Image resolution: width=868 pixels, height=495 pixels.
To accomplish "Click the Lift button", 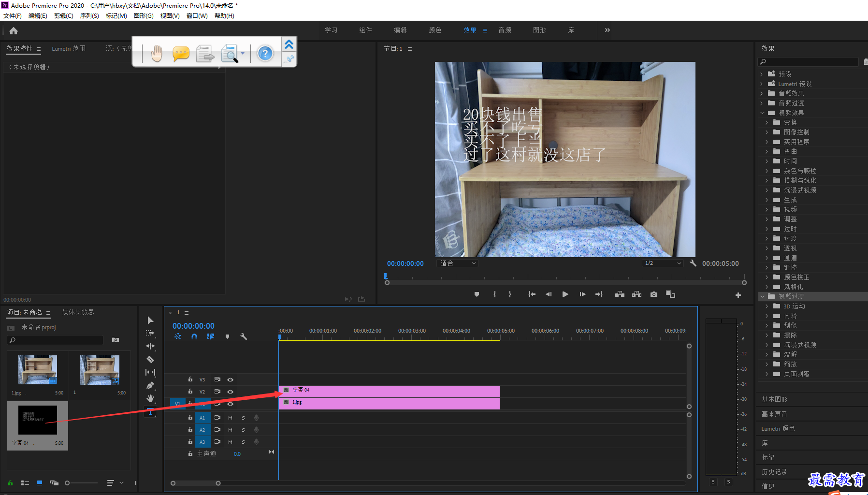I will click(620, 294).
